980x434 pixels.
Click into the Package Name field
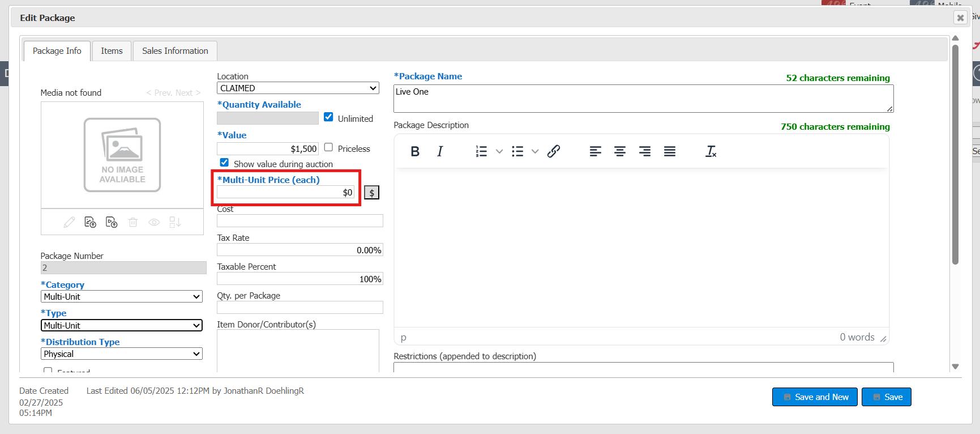point(643,99)
